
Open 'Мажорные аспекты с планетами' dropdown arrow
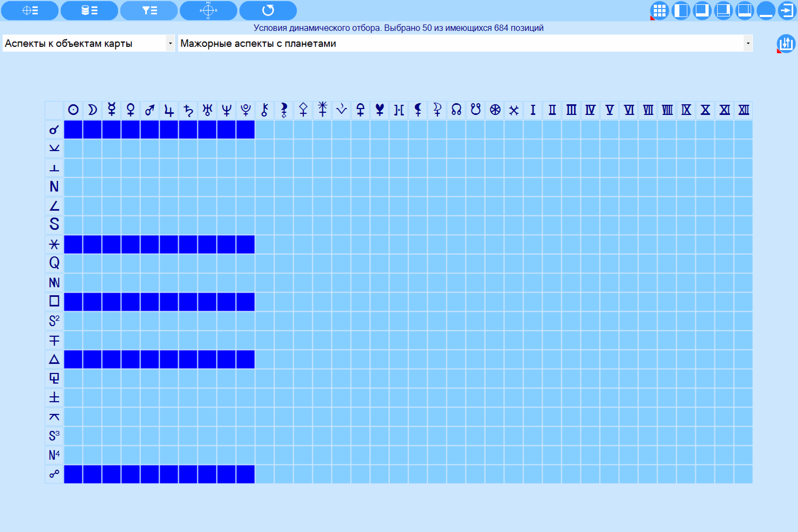(x=748, y=43)
